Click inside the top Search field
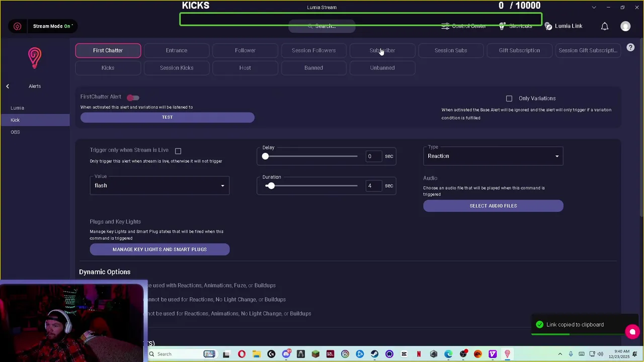 click(322, 26)
